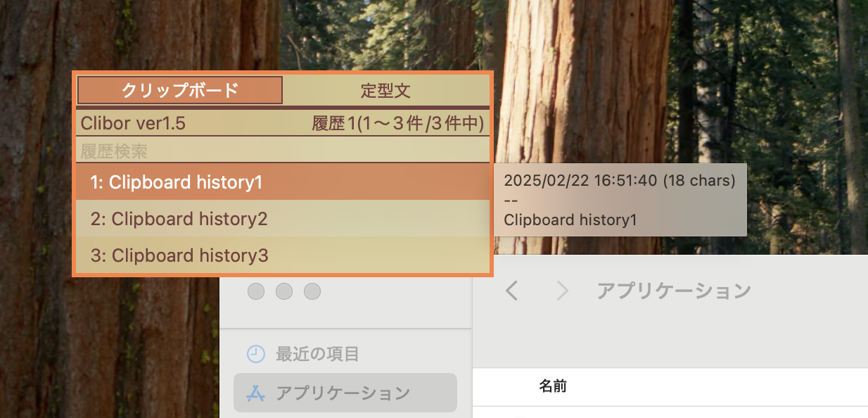Open 最近の項目 label in the sidebar

pos(317,354)
